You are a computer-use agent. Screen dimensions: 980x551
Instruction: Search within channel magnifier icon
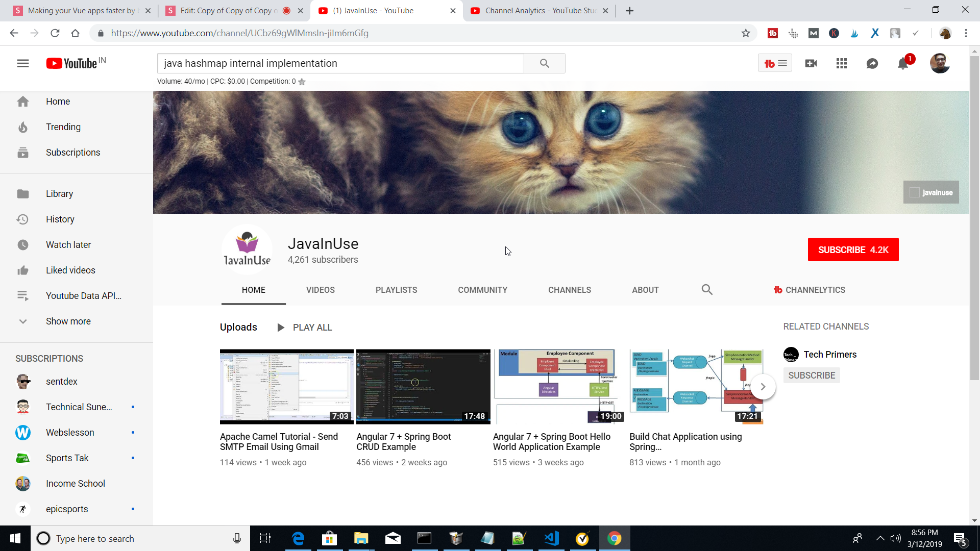click(x=707, y=290)
